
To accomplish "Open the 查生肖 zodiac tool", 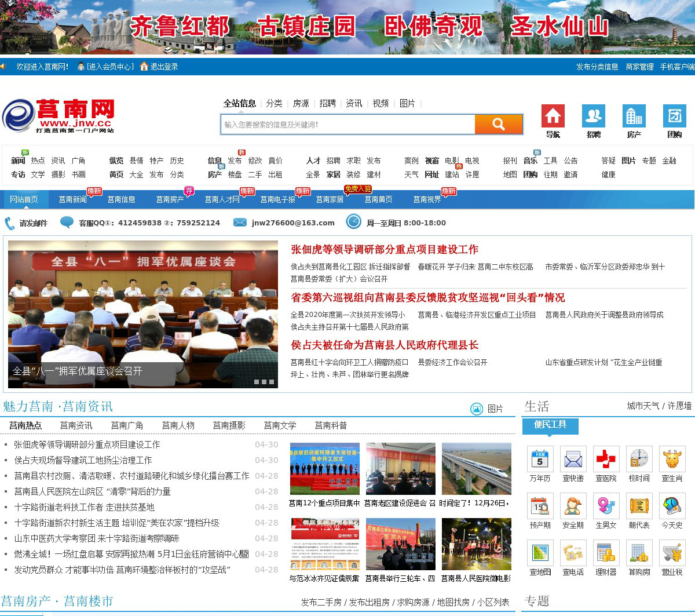I will 672,459.
